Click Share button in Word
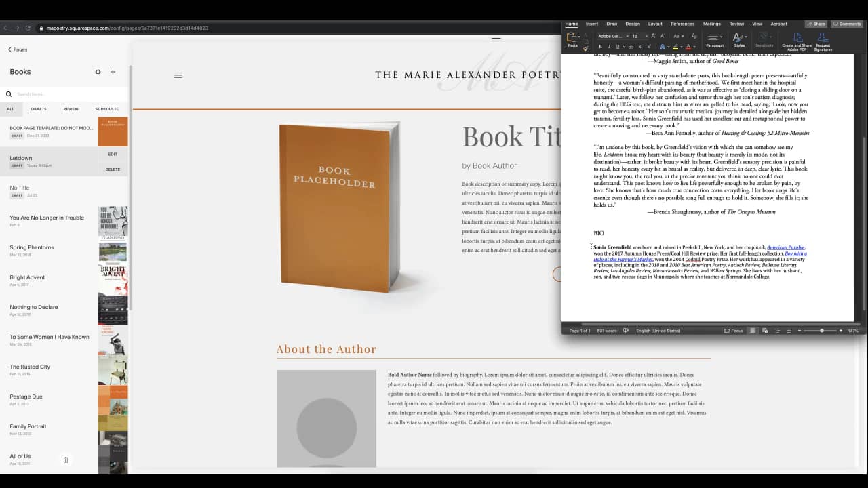Viewport: 868px width, 488px height. click(x=816, y=24)
